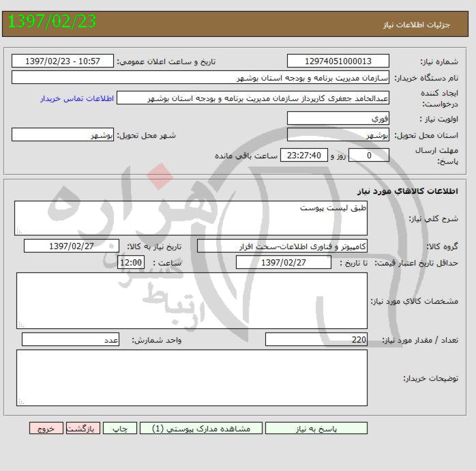The image size is (476, 471).
Task: Click the گروه کالا field
Action: (282, 246)
